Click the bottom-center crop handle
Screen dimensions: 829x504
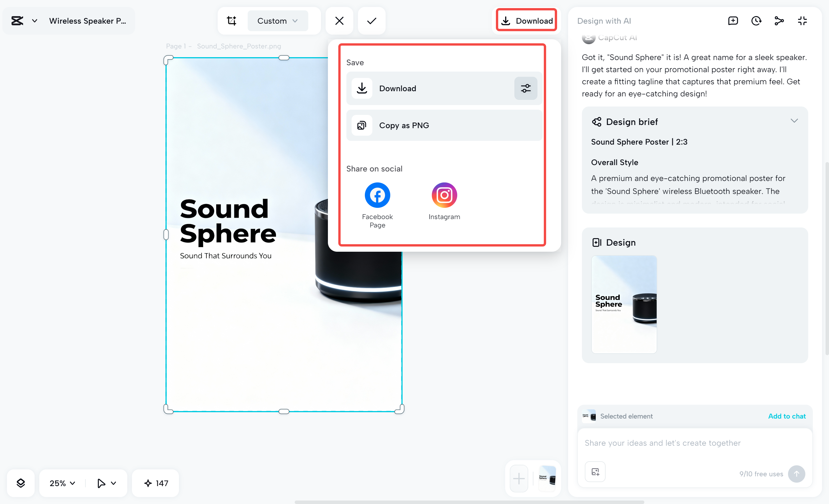[x=284, y=411]
